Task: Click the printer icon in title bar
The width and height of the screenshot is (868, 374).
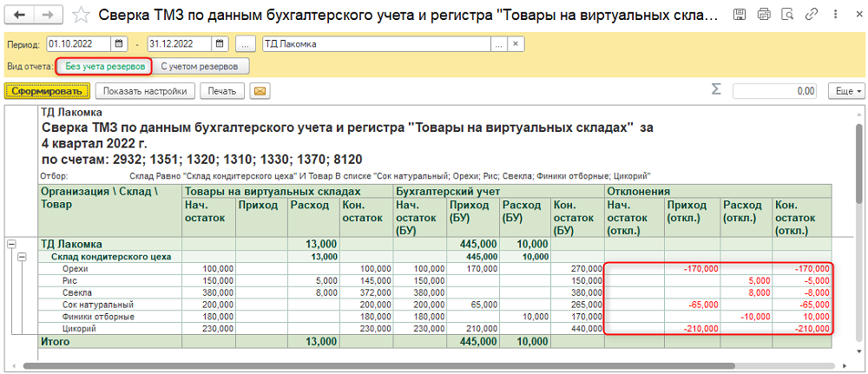Action: coord(764,16)
